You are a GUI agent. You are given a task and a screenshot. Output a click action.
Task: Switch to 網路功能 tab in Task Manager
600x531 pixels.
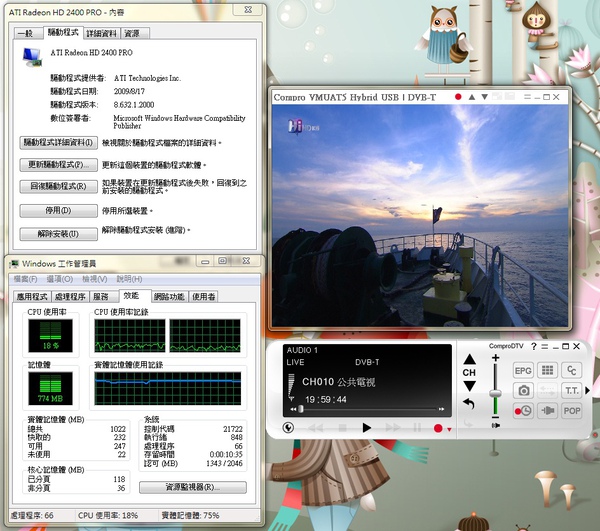169,296
